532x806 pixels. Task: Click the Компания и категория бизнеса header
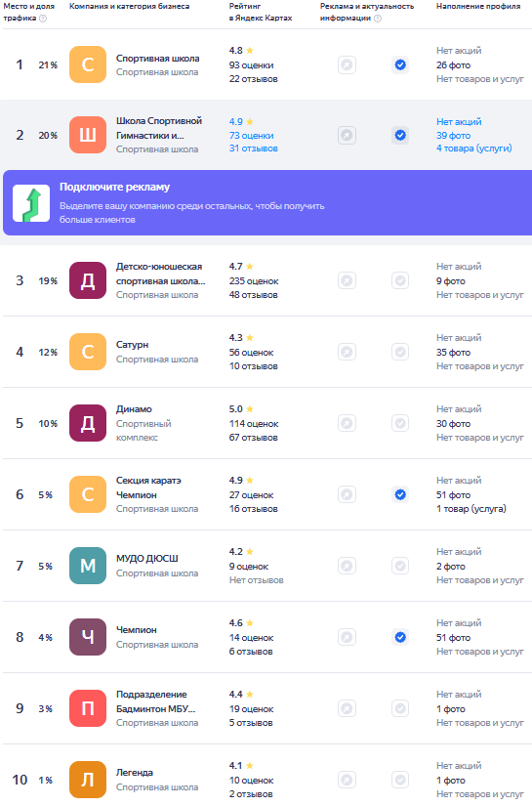(x=130, y=6)
